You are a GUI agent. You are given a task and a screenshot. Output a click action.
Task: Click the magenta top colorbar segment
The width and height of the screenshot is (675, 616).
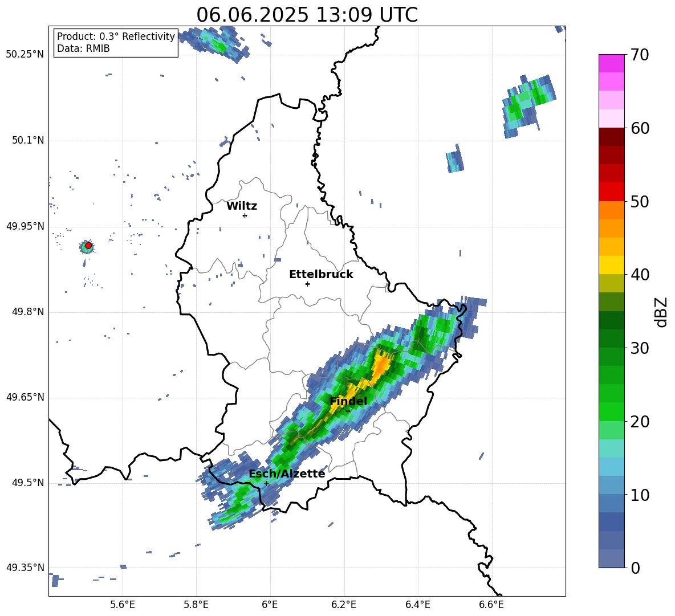click(x=611, y=63)
